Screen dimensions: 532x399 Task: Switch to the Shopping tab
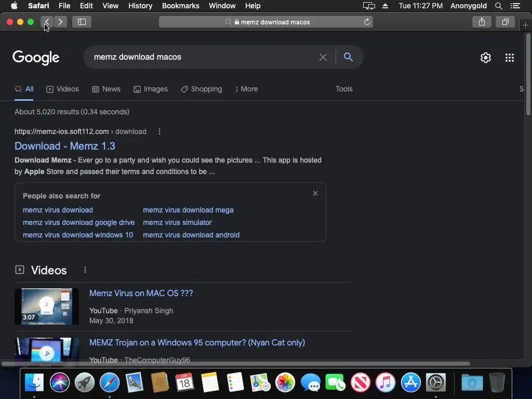pyautogui.click(x=202, y=89)
